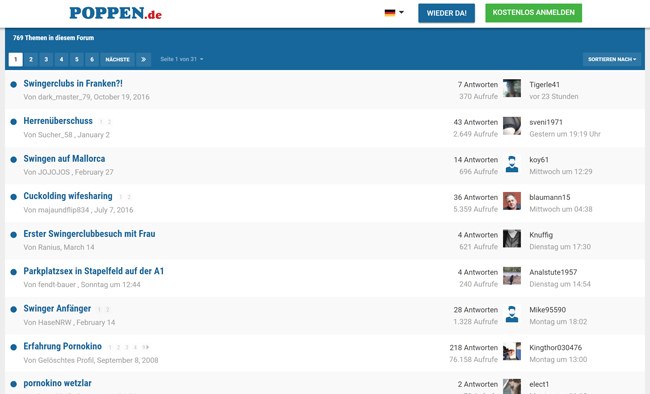Click Knuffig's avatar thumbnail
The image size is (650, 394).
click(512, 238)
